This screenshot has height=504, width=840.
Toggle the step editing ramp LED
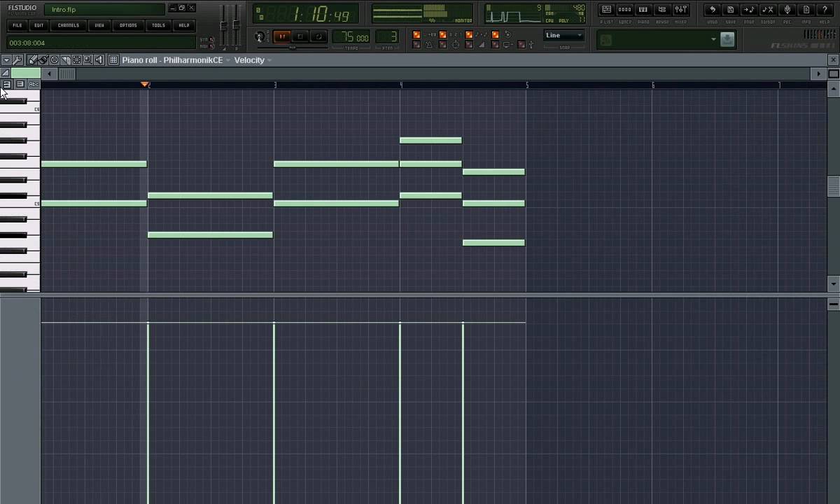469,44
